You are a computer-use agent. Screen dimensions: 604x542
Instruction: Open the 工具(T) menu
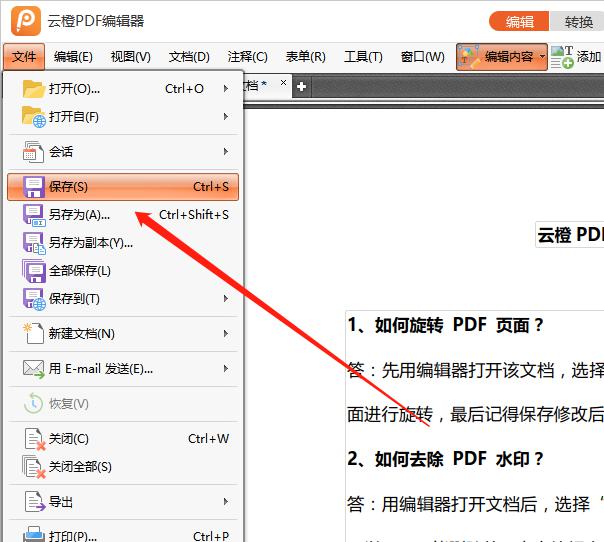[363, 57]
